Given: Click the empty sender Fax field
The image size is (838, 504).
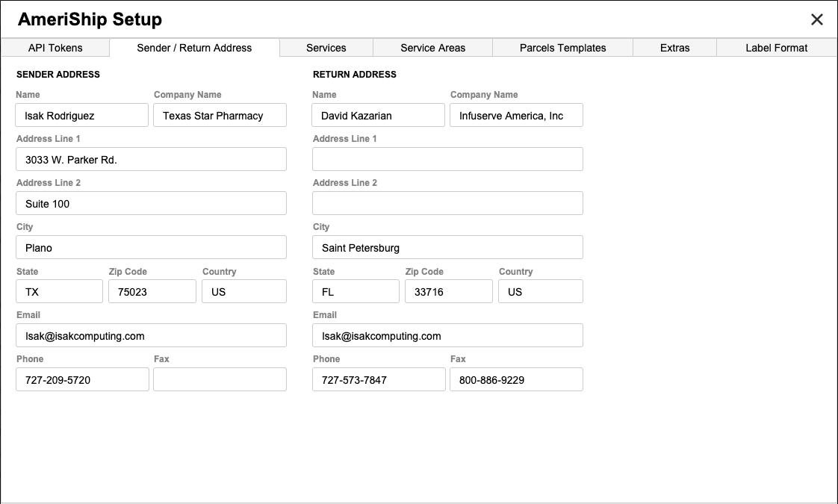Looking at the screenshot, I should click(x=220, y=380).
